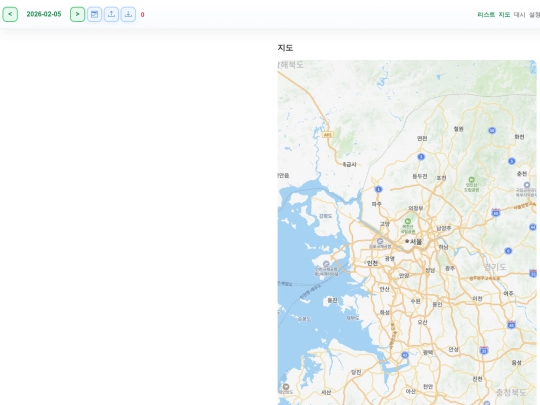Click the 춘천 label on map

pyautogui.click(x=522, y=174)
